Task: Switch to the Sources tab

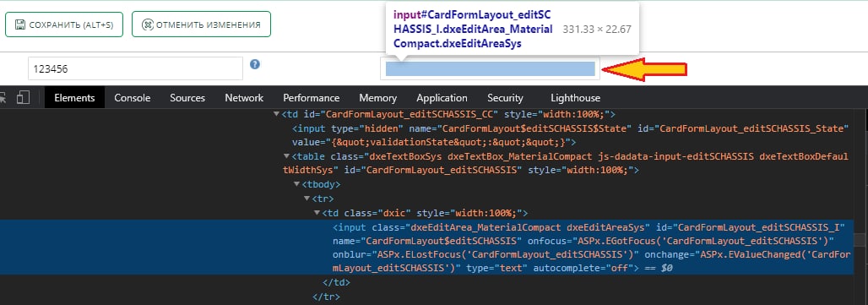Action: pyautogui.click(x=187, y=98)
